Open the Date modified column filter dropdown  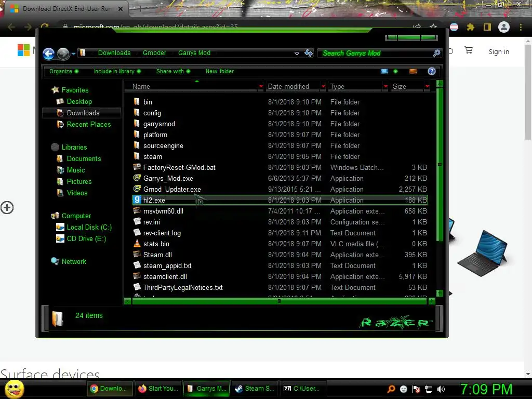323,87
